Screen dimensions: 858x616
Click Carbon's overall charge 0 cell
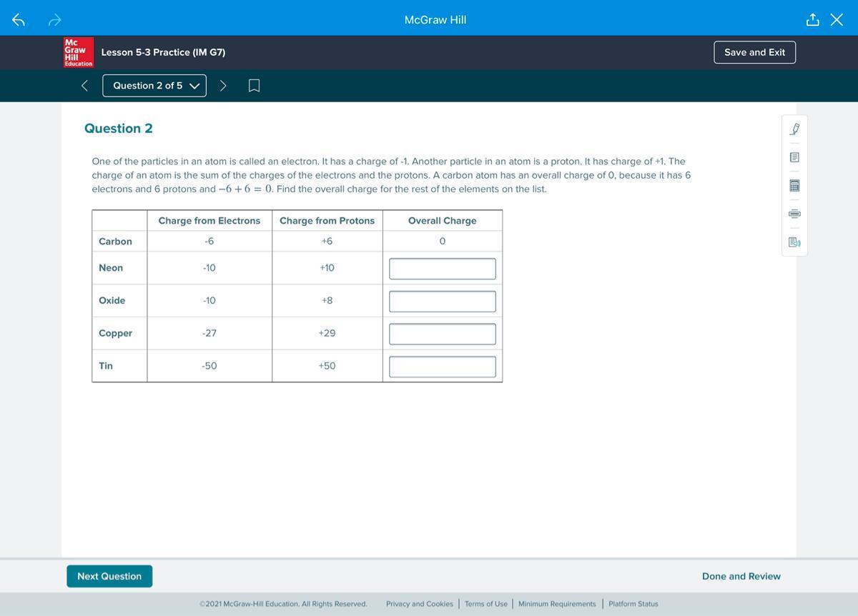tap(443, 242)
